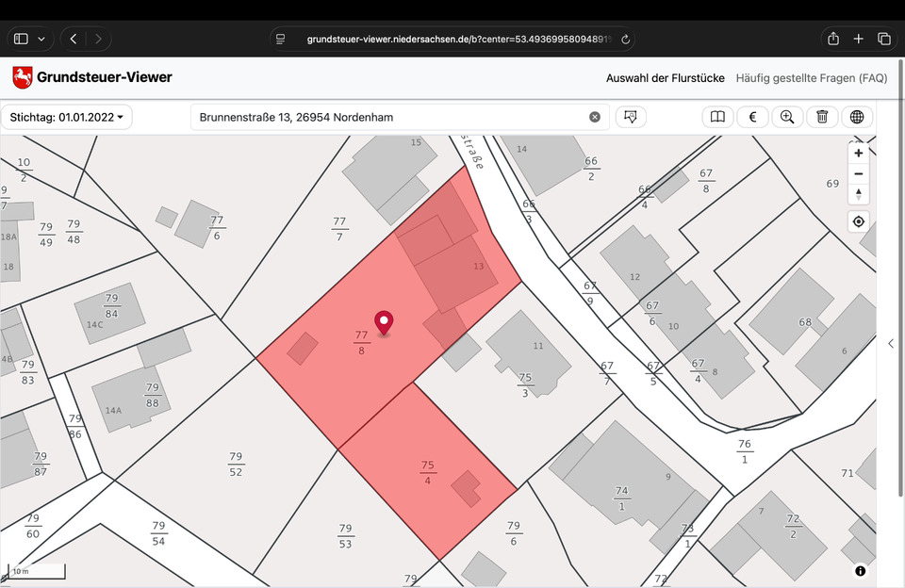Expand the browser sidebar menu chevron

(x=41, y=39)
